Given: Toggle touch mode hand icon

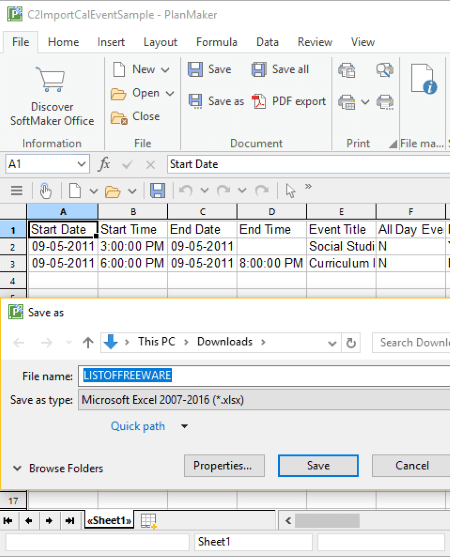Looking at the screenshot, I should (x=45, y=191).
